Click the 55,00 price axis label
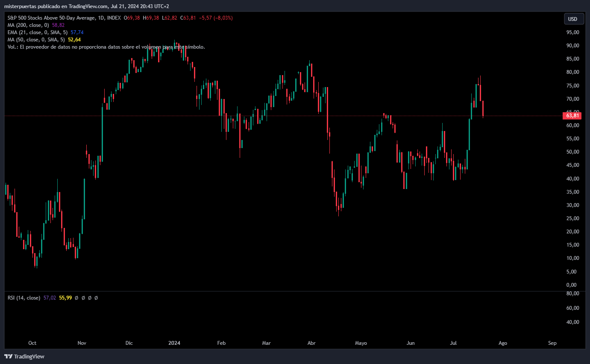The width and height of the screenshot is (590, 364). (x=572, y=139)
